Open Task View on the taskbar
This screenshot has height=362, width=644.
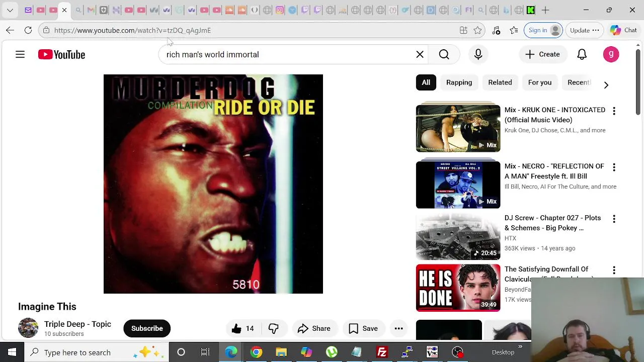(x=205, y=352)
